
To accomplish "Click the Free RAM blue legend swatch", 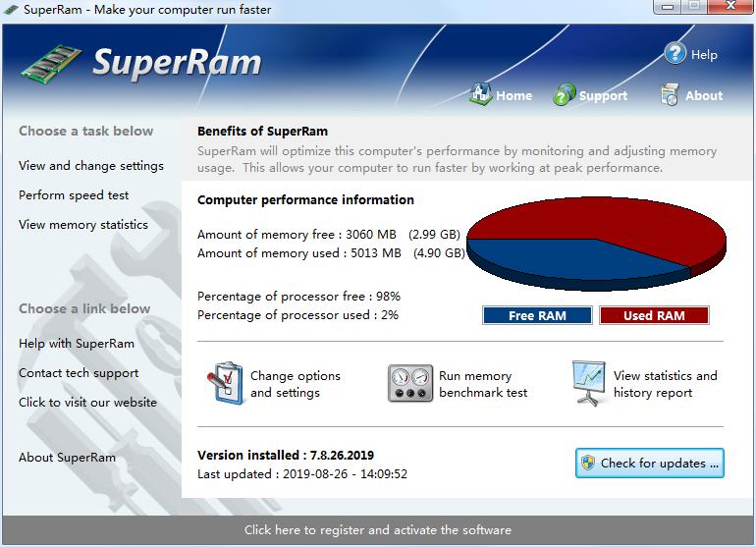I will click(x=537, y=315).
